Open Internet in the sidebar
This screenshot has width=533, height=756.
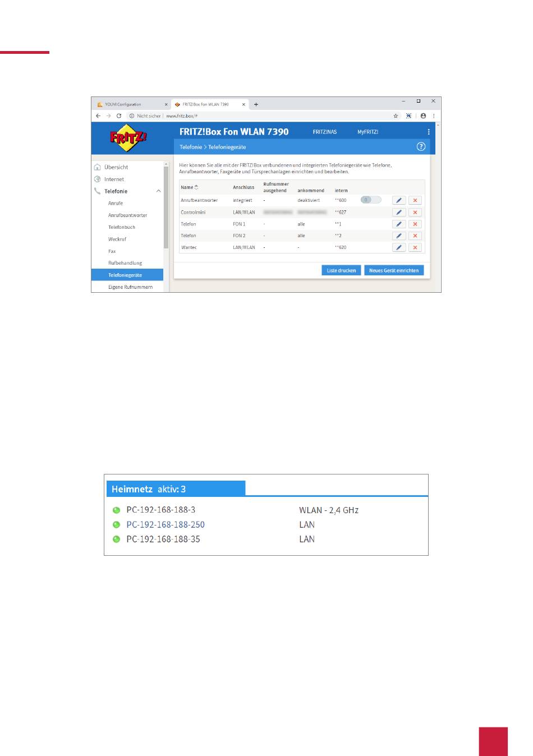114,179
